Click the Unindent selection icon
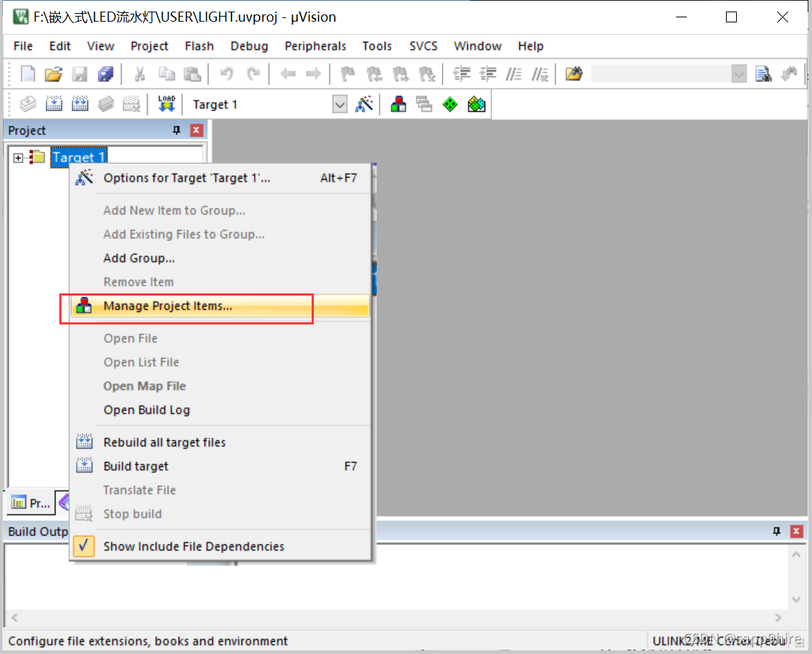The image size is (812, 654). click(x=487, y=74)
